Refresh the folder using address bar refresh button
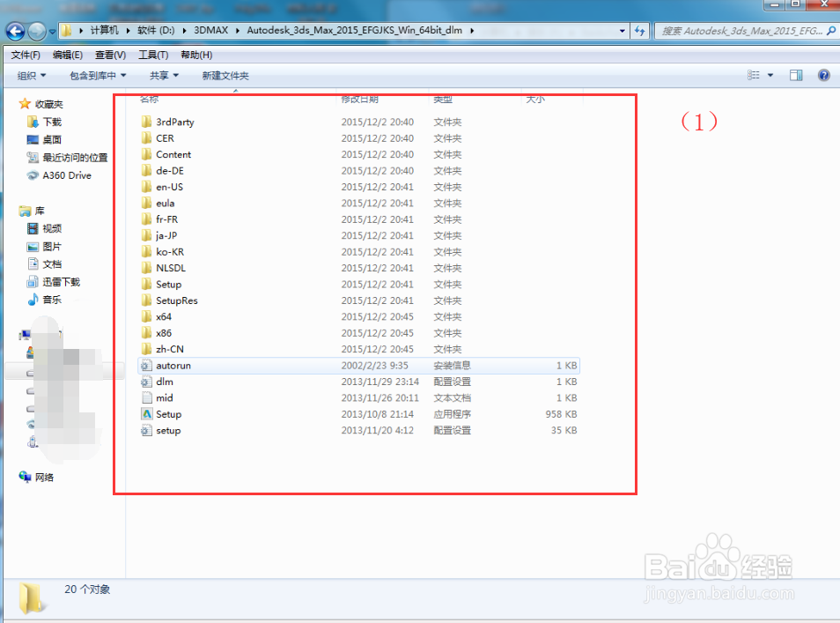 639,31
